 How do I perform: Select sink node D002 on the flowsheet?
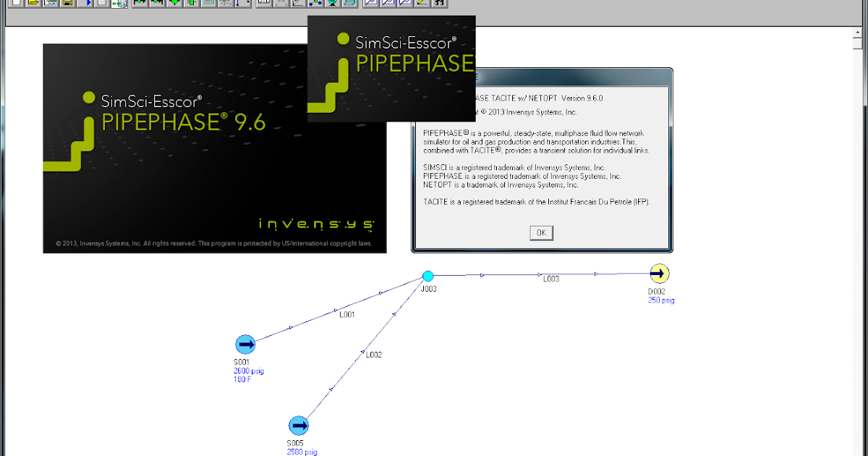(660, 274)
